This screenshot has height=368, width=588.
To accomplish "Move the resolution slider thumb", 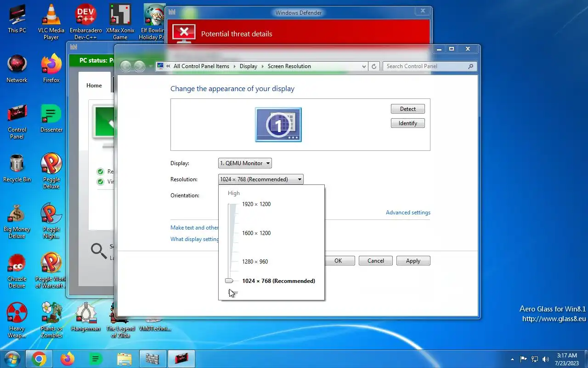I will point(229,281).
